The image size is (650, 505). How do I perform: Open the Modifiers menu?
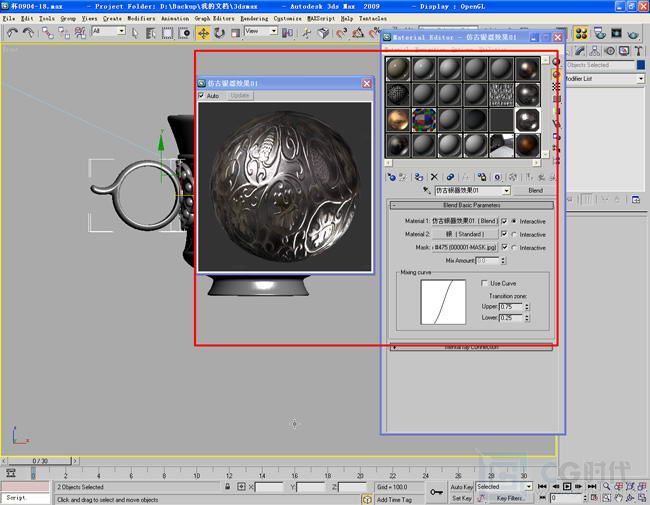point(141,19)
